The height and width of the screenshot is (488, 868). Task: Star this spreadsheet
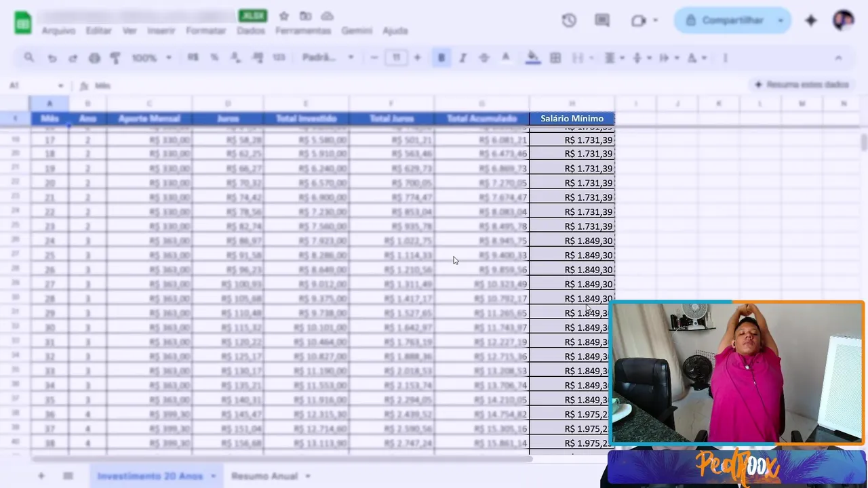pyautogui.click(x=284, y=16)
